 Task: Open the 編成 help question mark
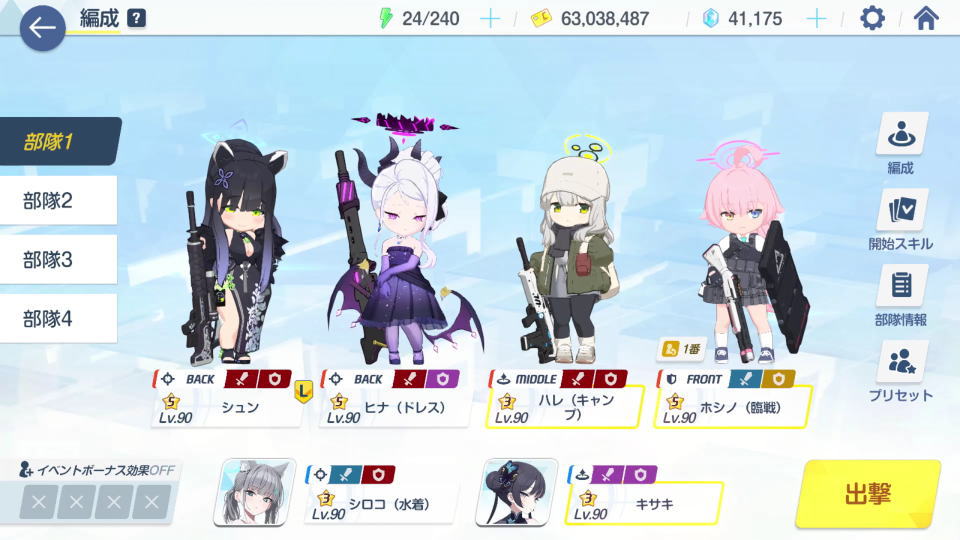coord(136,18)
